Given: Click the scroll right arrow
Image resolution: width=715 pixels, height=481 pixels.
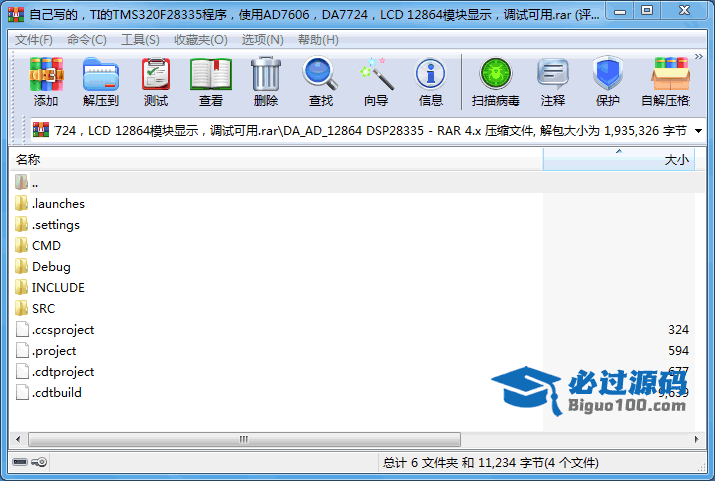Looking at the screenshot, I should point(696,440).
